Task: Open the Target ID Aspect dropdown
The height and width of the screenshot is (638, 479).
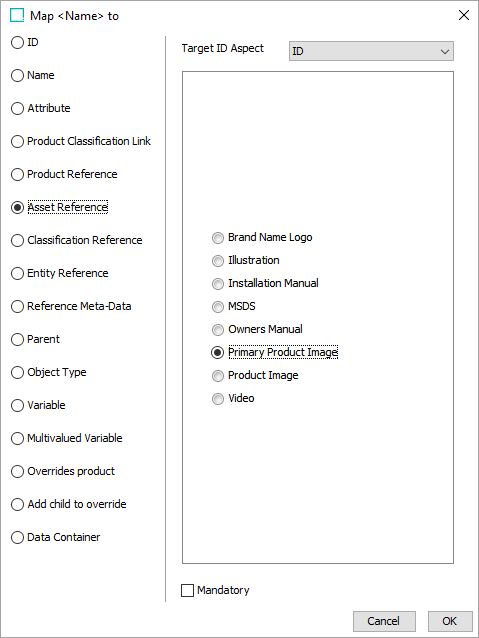Action: tap(371, 51)
